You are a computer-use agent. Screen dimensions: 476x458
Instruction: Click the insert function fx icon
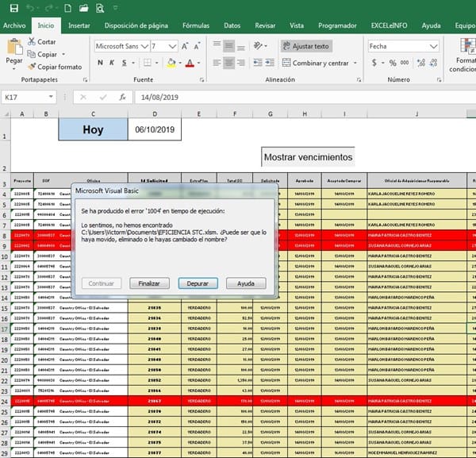point(122,97)
